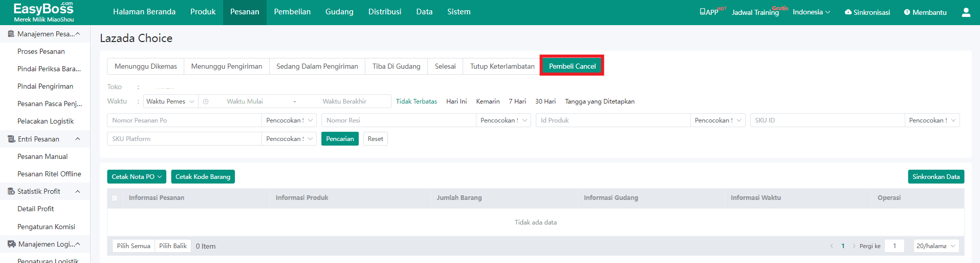
Task: Open the Cetak Nota PO dropdown button
Action: 137,177
